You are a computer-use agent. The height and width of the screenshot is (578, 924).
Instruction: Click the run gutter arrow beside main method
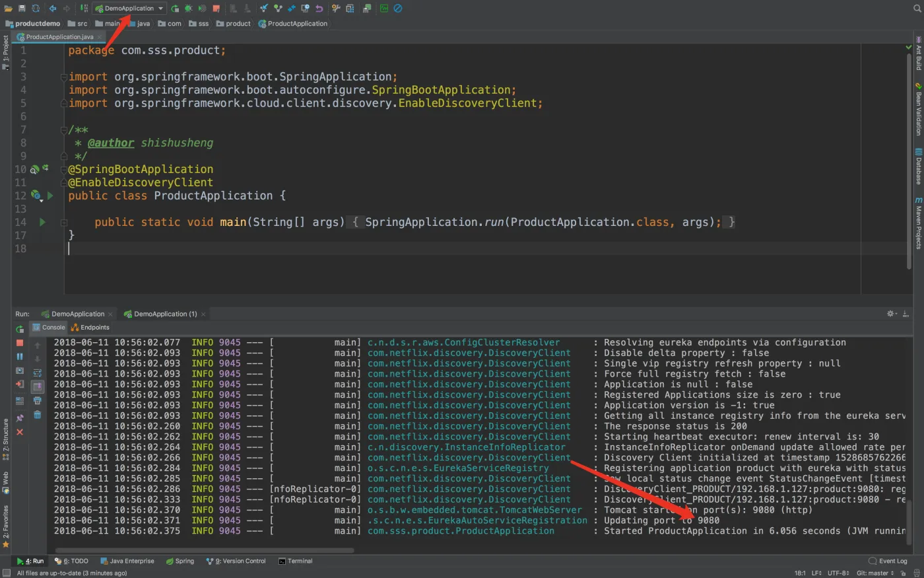coord(42,223)
